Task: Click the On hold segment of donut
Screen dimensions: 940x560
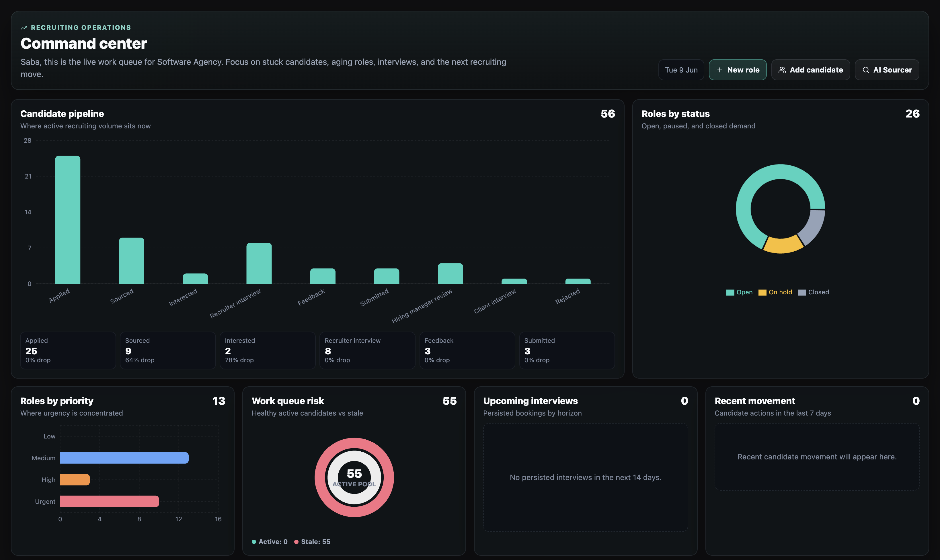Action: [x=783, y=245]
